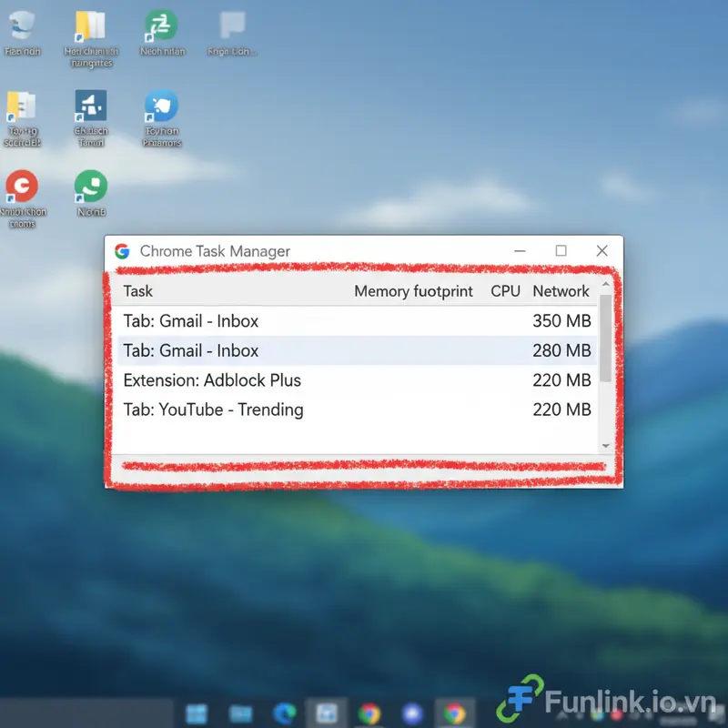Click the task list scrollbar down arrow

pyautogui.click(x=606, y=446)
